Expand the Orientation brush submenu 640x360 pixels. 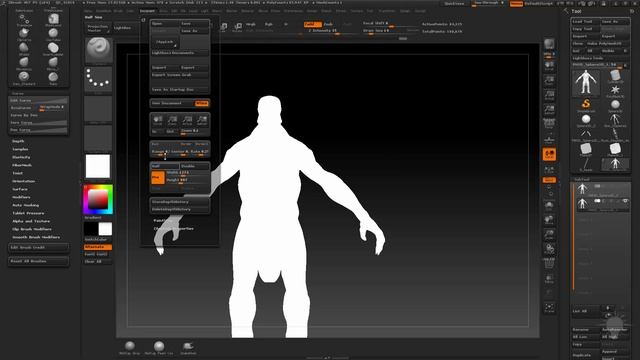click(23, 181)
